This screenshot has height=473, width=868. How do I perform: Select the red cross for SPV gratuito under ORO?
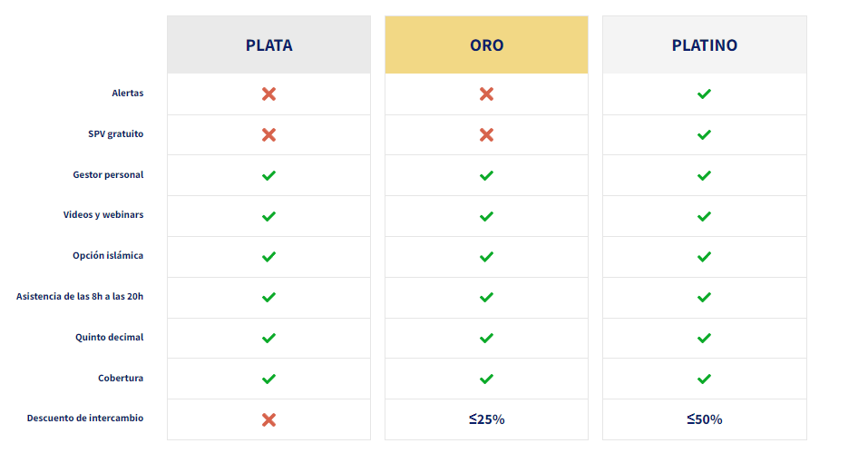[x=486, y=134]
